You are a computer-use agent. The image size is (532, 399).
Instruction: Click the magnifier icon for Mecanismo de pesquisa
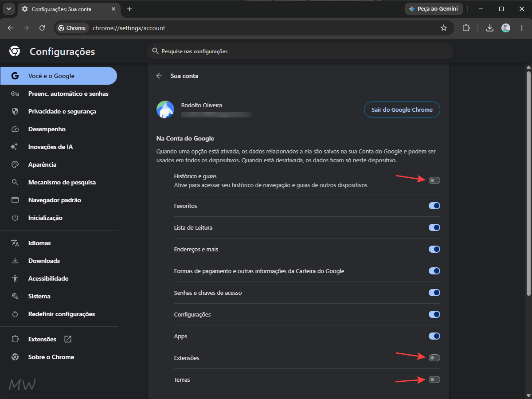point(15,182)
